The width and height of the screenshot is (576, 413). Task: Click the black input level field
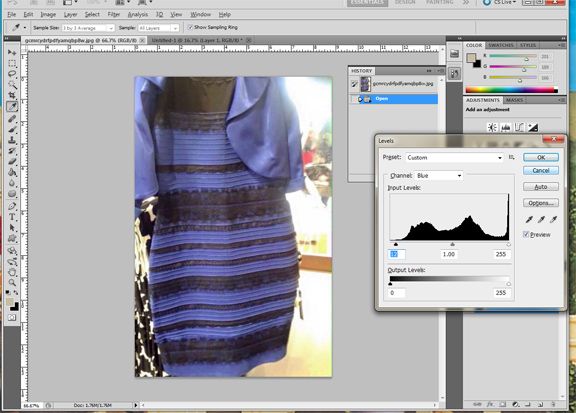(x=397, y=254)
